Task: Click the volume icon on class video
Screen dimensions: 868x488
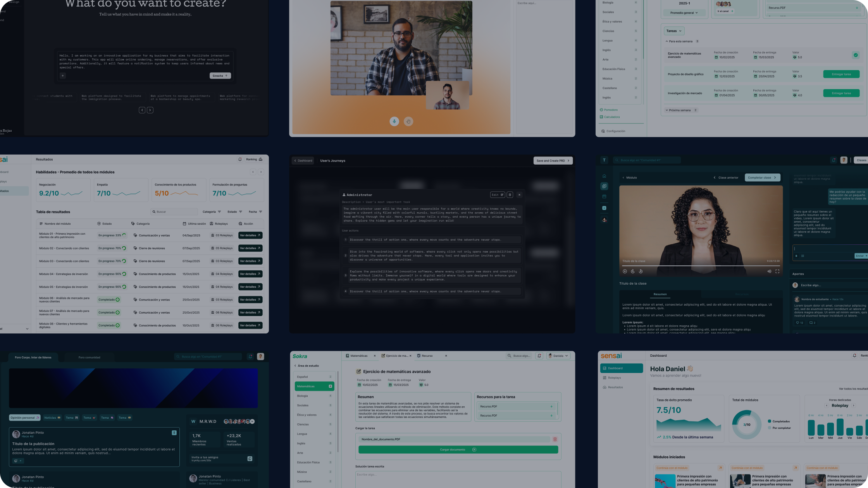Action: pyautogui.click(x=769, y=271)
